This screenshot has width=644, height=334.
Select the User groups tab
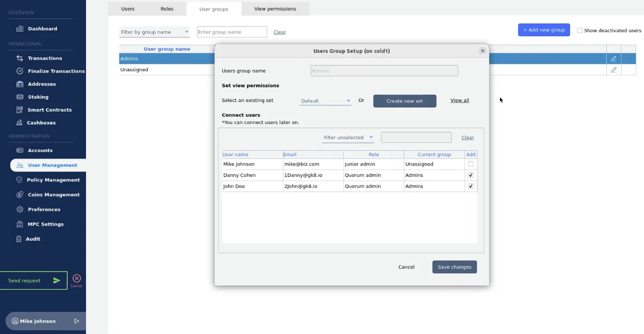tap(214, 9)
